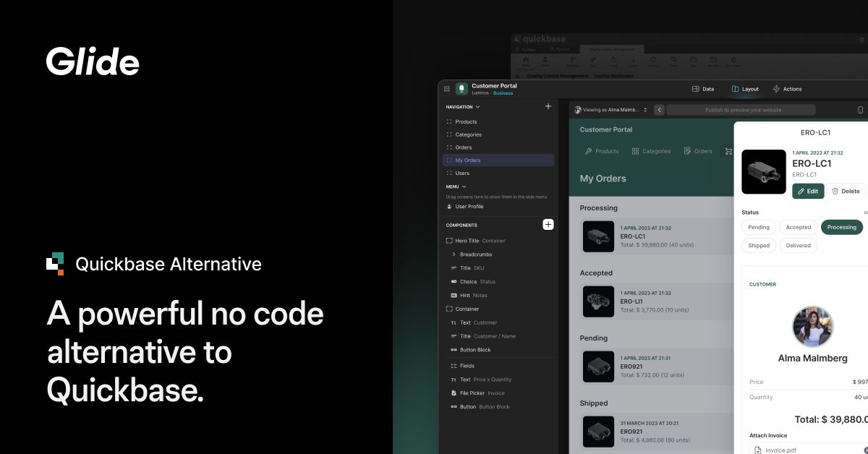Click the File Picker Invoice icon

[454, 393]
